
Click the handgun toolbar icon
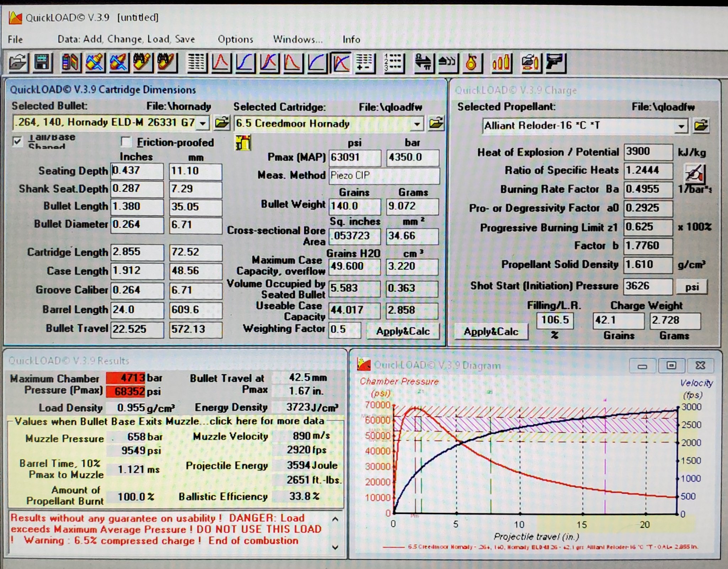pos(556,63)
